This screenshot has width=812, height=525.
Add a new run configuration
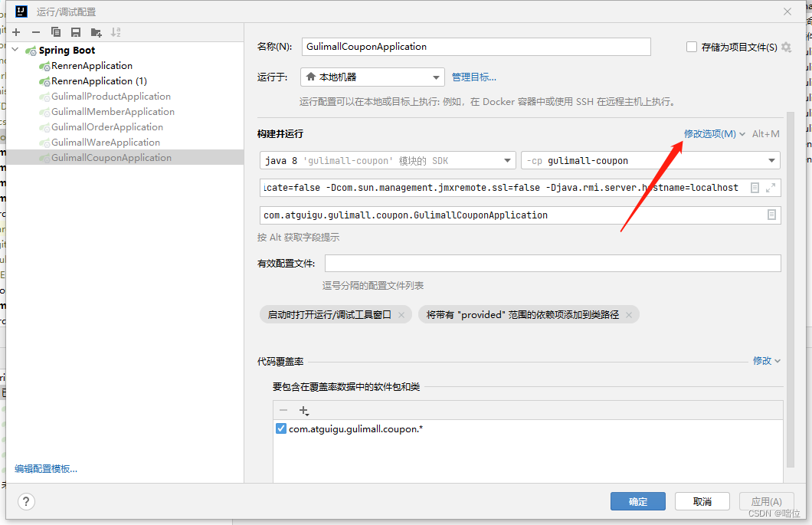click(15, 31)
